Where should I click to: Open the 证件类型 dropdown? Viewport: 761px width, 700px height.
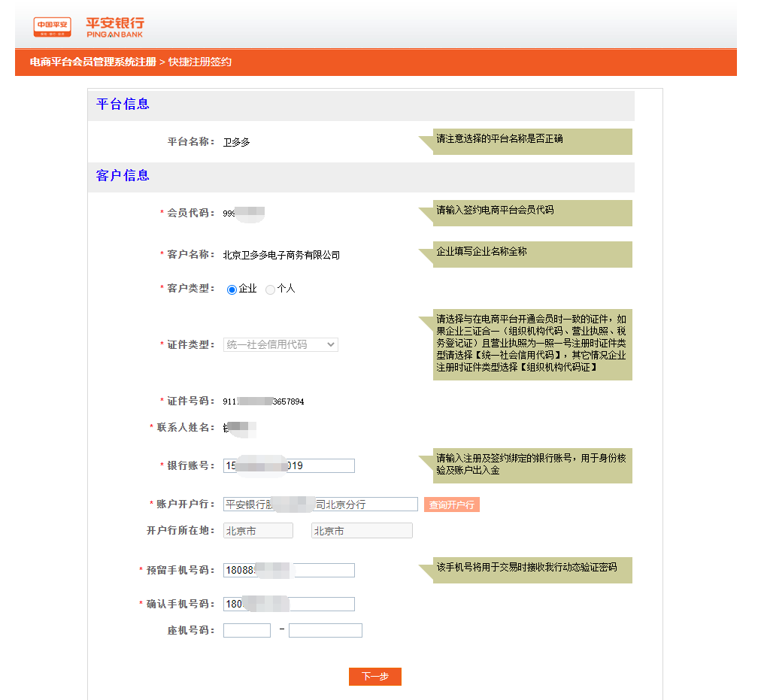280,344
